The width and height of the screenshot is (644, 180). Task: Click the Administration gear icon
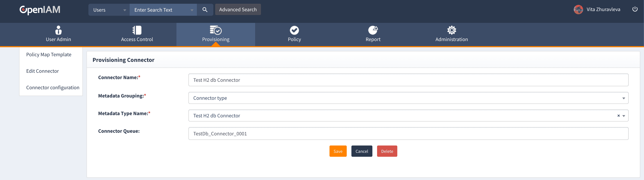[451, 30]
